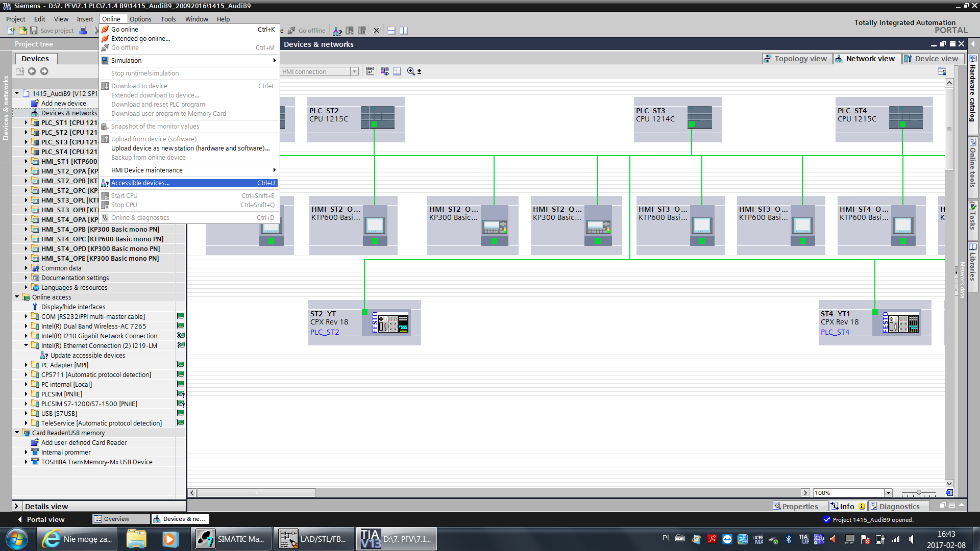
Task: Open the HMI connection dropdown
Action: tap(354, 71)
